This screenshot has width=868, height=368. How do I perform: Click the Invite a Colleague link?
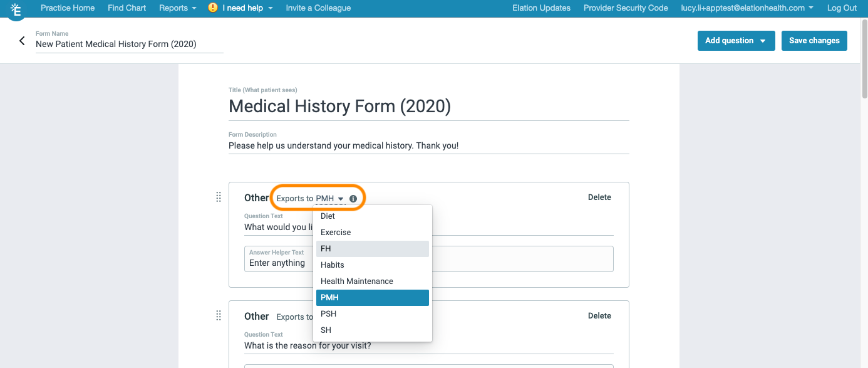[318, 8]
